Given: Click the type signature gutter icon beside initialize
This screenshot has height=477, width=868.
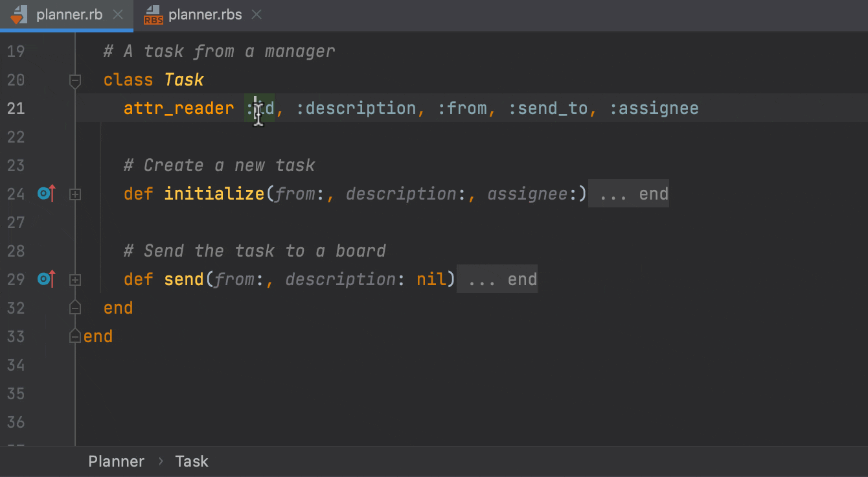Looking at the screenshot, I should click(x=45, y=194).
